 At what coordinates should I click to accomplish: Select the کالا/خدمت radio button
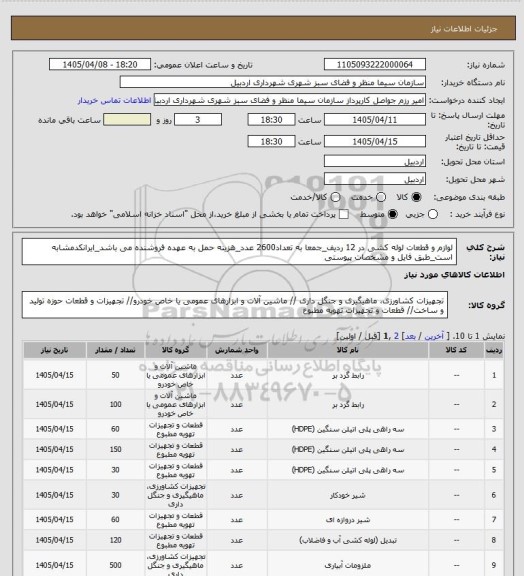click(335, 197)
